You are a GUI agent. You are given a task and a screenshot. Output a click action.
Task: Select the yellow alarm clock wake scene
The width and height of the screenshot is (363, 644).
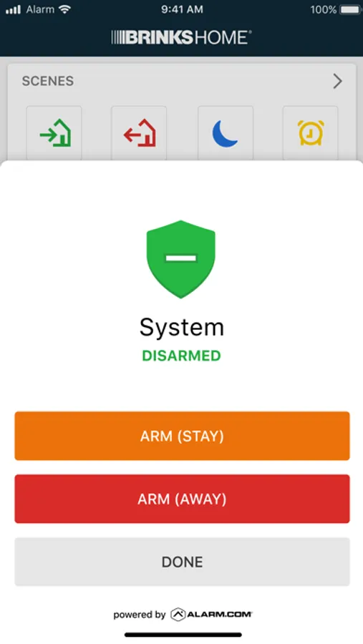(311, 133)
